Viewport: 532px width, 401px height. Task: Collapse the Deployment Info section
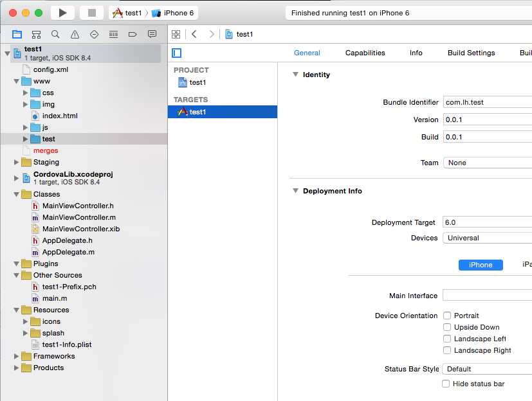coord(295,190)
